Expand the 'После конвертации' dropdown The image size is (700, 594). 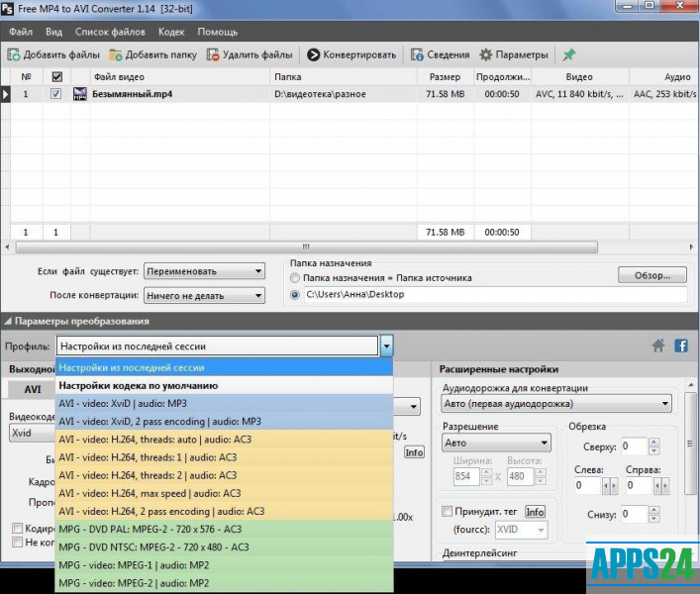(204, 295)
